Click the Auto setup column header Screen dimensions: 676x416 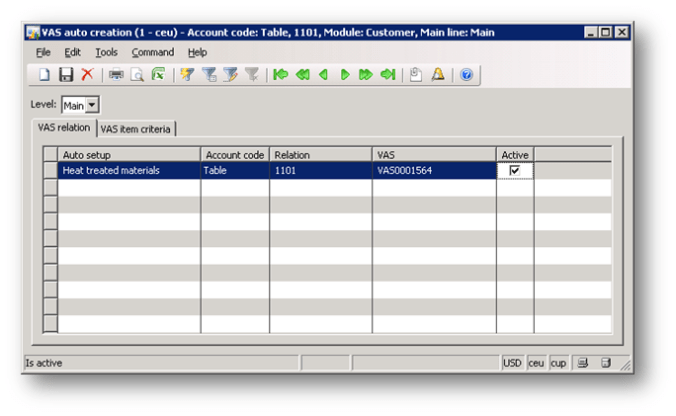click(128, 155)
